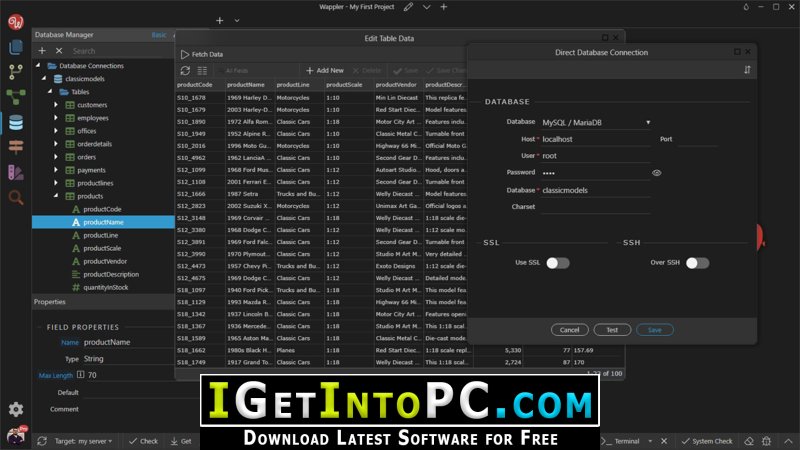This screenshot has height=450, width=800.
Task: Open the Workflows sidebar icon
Action: [16, 97]
